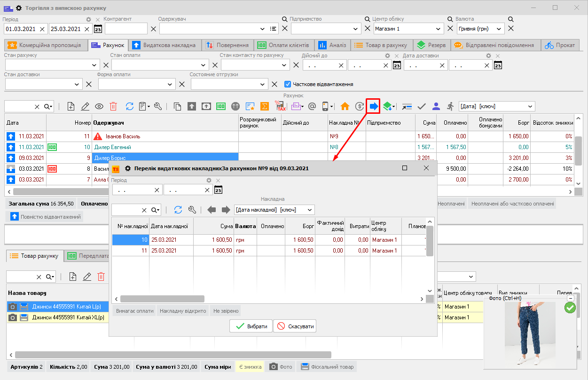Click the Вибрати button
Image resolution: width=588 pixels, height=380 pixels.
(x=251, y=326)
